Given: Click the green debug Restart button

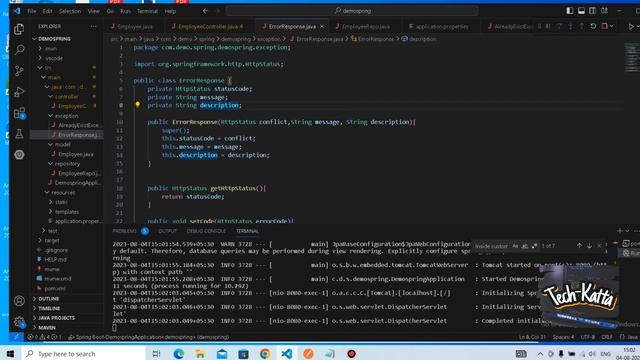Looking at the screenshot, I should [593, 26].
